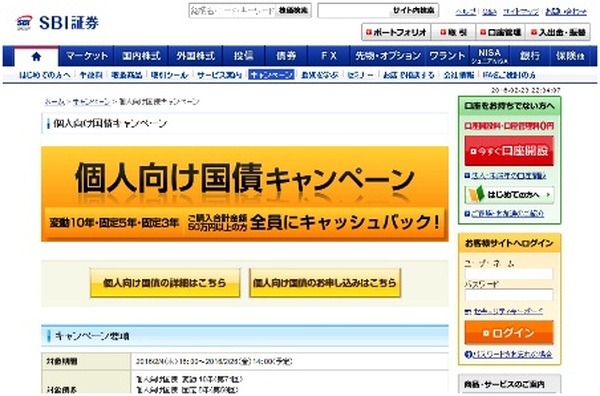
Task: Click the ホーム breadcrumb link
Action: coord(55,102)
